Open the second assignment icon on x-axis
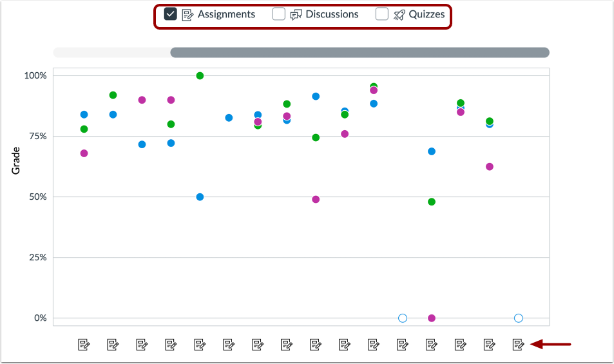 [x=113, y=345]
